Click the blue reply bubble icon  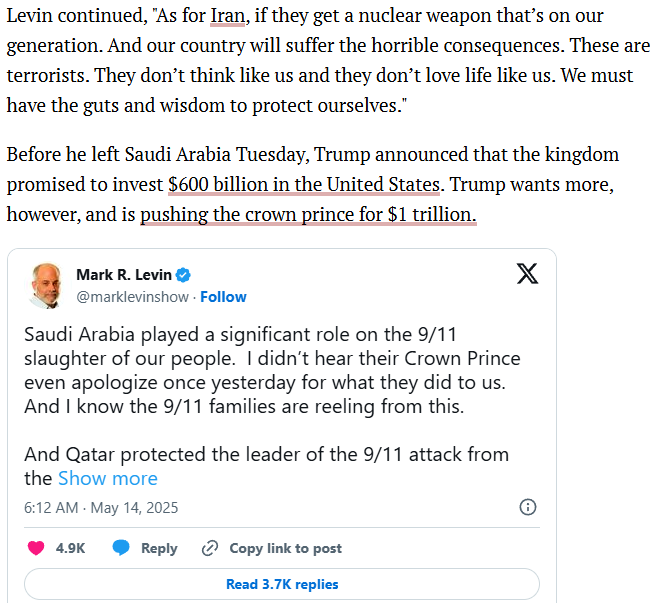click(121, 548)
